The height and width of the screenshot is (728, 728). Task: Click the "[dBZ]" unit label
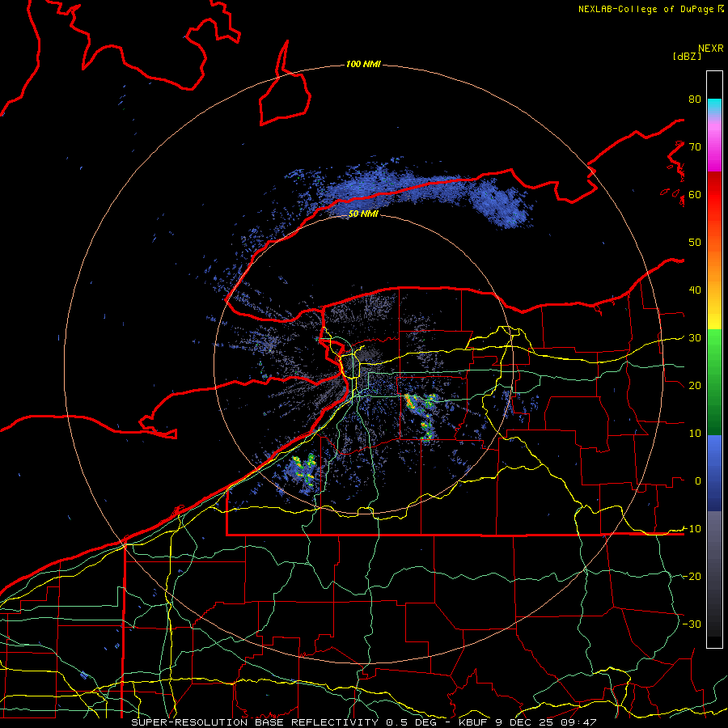687,57
